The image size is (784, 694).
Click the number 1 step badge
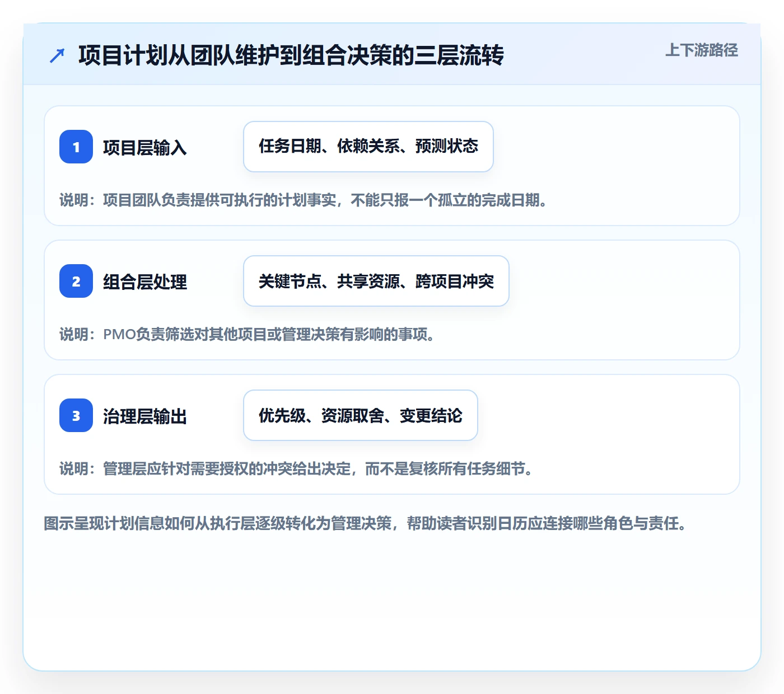click(76, 147)
